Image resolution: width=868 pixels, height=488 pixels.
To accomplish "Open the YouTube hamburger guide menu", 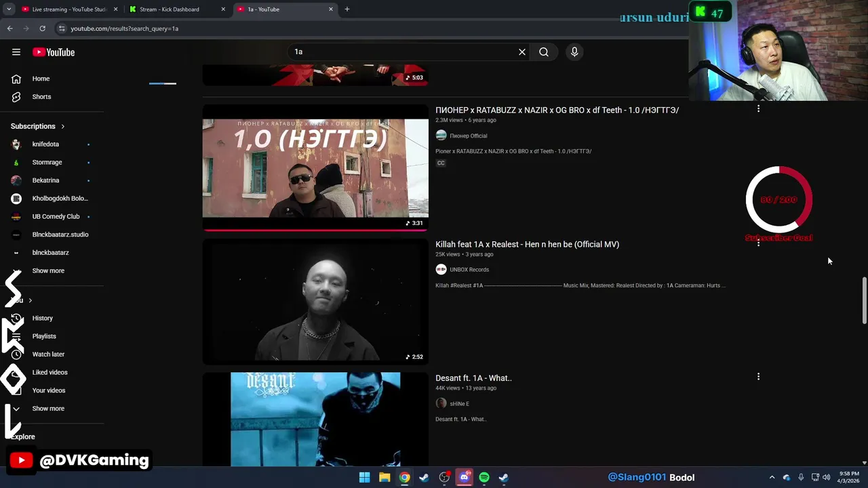I will click(16, 52).
